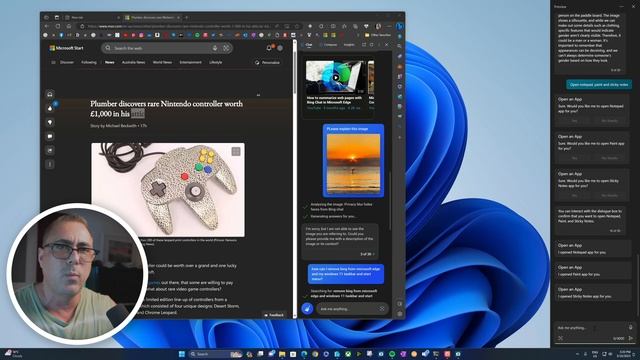
Task: Click the Personalise button
Action: [x=267, y=62]
